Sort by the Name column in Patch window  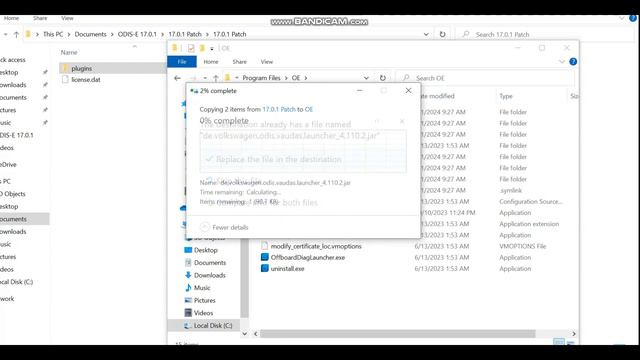69,52
